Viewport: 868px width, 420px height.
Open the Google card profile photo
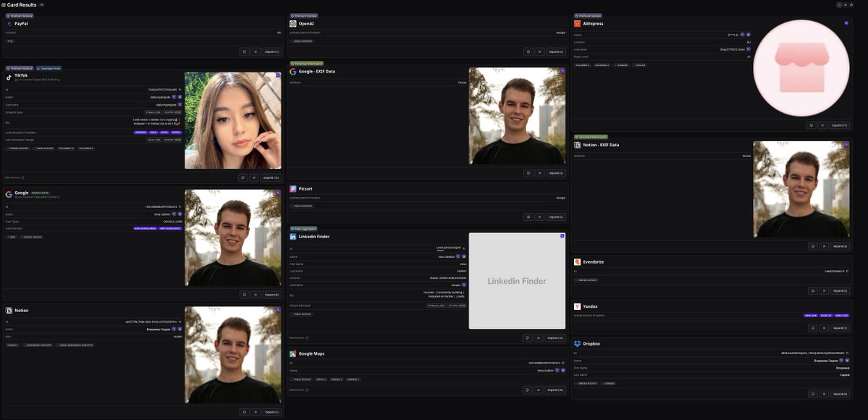pos(232,238)
